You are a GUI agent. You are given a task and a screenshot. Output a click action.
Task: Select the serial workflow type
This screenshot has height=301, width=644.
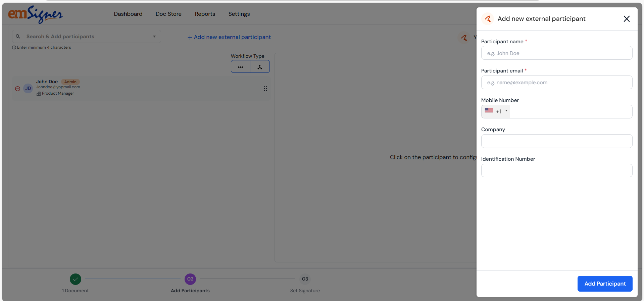241,67
